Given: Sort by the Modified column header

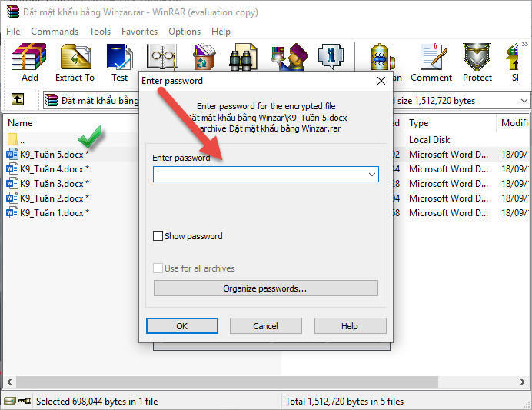Looking at the screenshot, I should pos(514,123).
